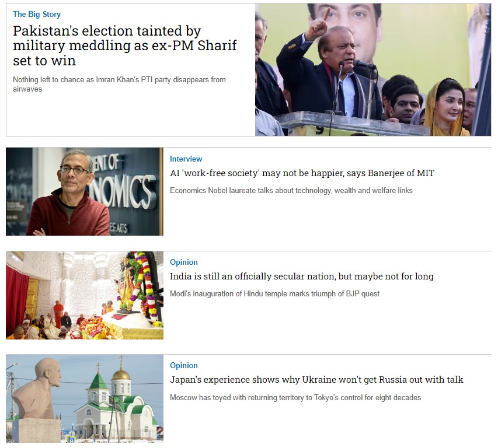Screen dimensions: 498x448
Task: Click the Opinion label above India article
Action: (x=183, y=262)
